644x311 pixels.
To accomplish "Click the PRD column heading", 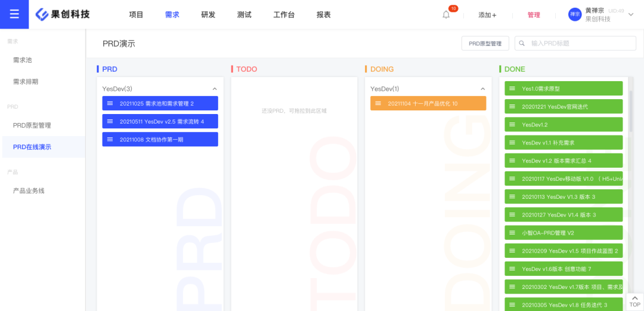I will 110,69.
